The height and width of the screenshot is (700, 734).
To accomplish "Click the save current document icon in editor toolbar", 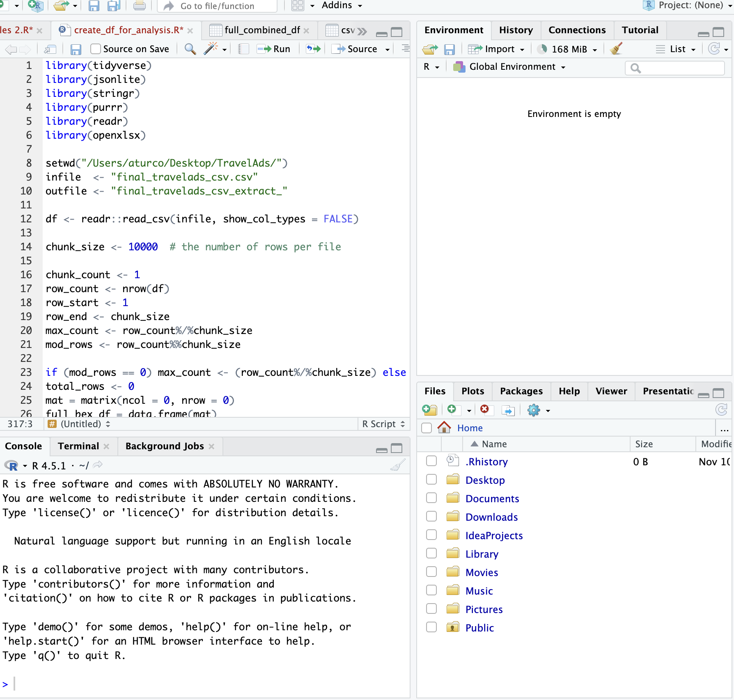I will [76, 49].
